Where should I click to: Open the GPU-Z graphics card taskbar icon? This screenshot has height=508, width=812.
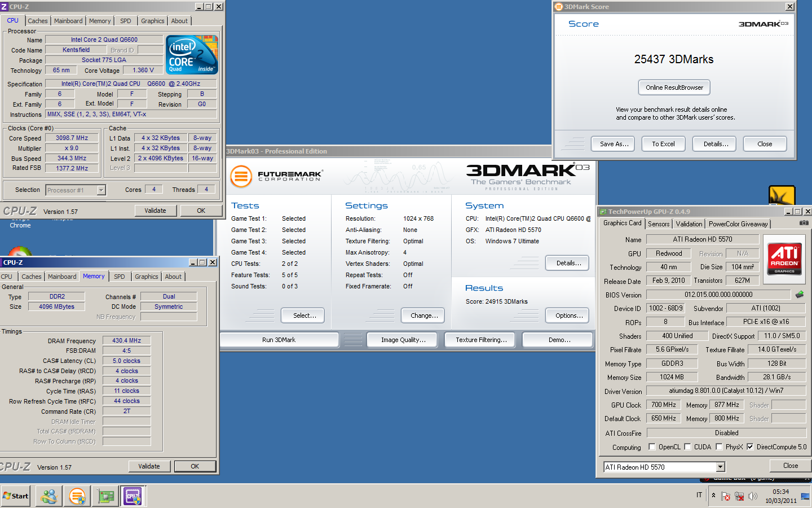click(105, 496)
